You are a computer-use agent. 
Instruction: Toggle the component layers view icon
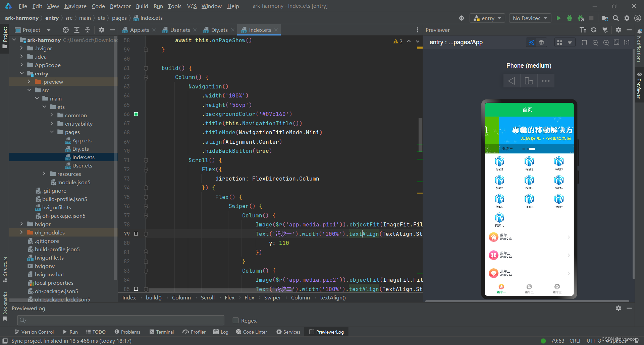pos(541,42)
